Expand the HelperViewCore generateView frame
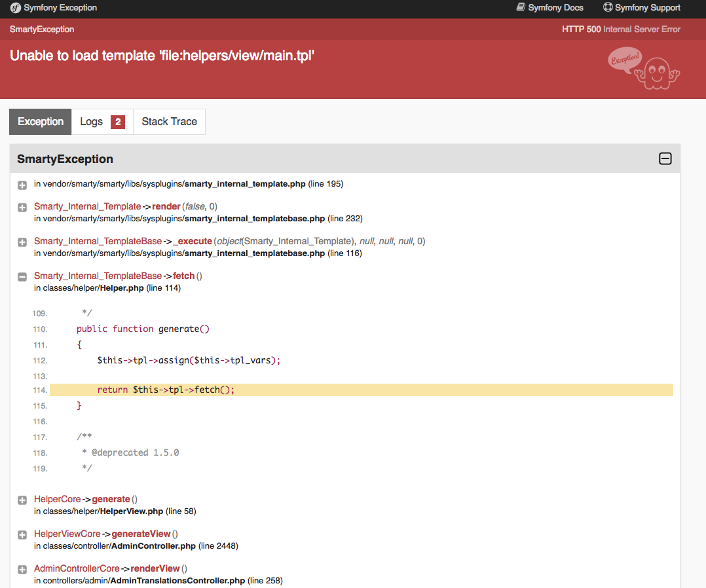The image size is (706, 588). coord(22,534)
